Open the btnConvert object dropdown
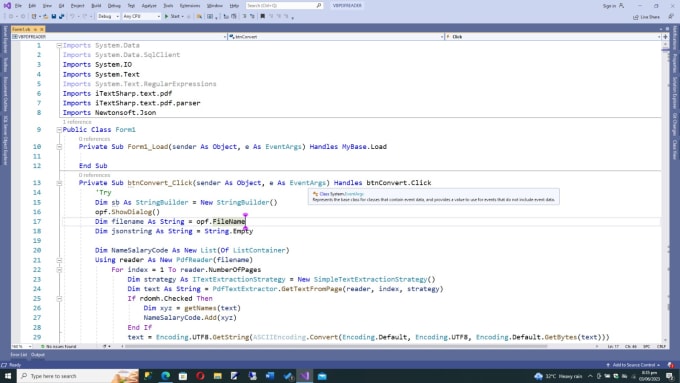The height and width of the screenshot is (383, 680). (336, 37)
